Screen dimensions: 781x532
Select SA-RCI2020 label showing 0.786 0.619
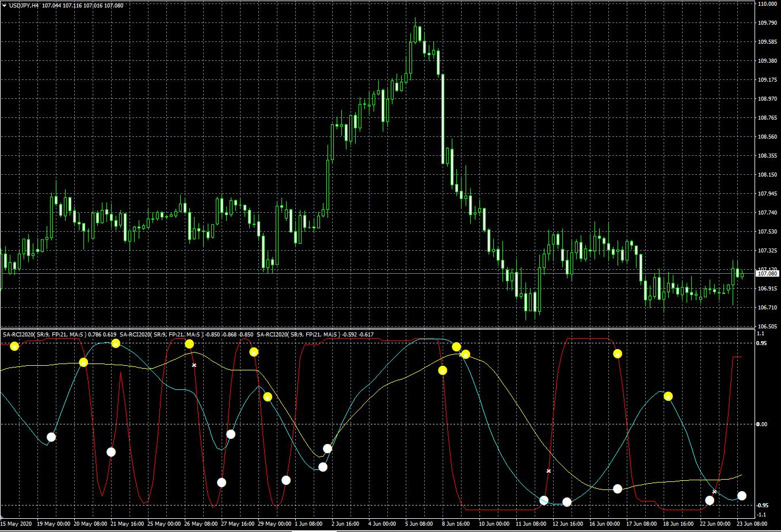point(59,334)
